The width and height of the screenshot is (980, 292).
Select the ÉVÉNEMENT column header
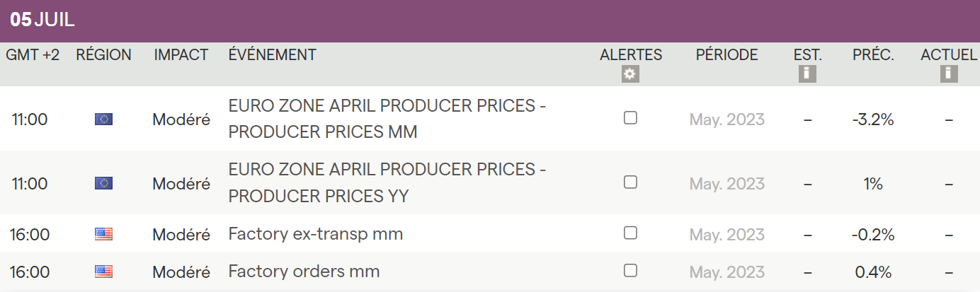(x=272, y=55)
